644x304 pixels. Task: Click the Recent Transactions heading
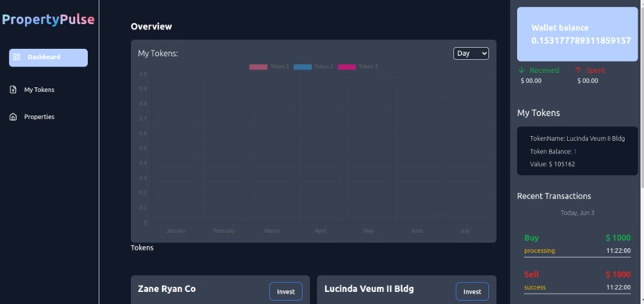(x=554, y=196)
